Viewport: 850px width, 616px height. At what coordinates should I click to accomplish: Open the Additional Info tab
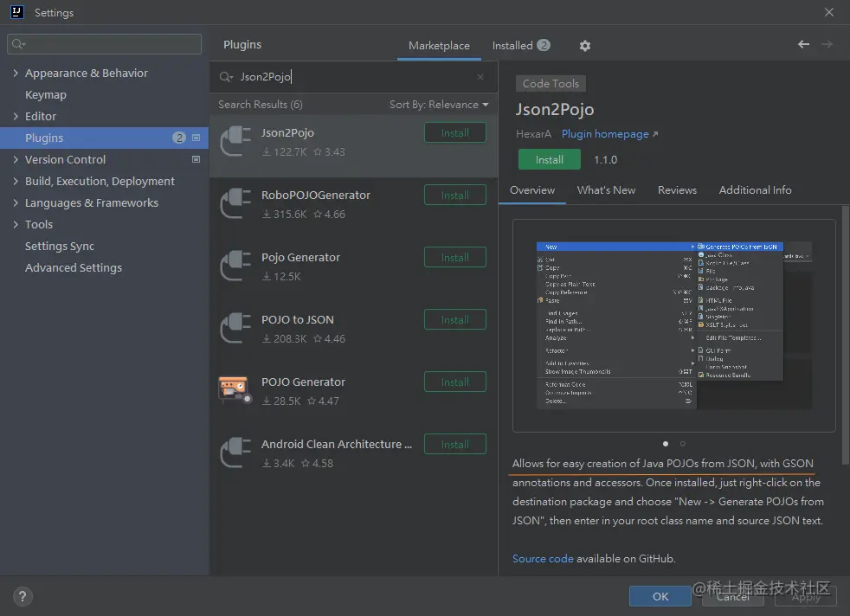755,190
